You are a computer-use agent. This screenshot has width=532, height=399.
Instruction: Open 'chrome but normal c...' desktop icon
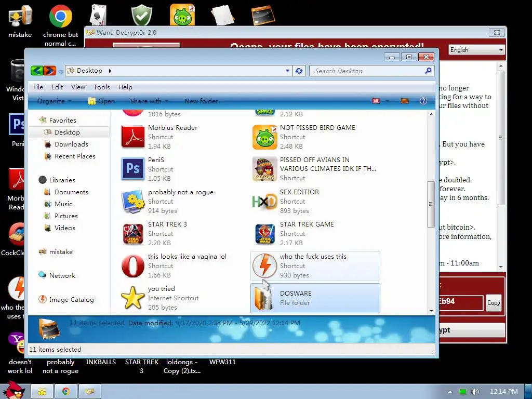click(x=60, y=24)
